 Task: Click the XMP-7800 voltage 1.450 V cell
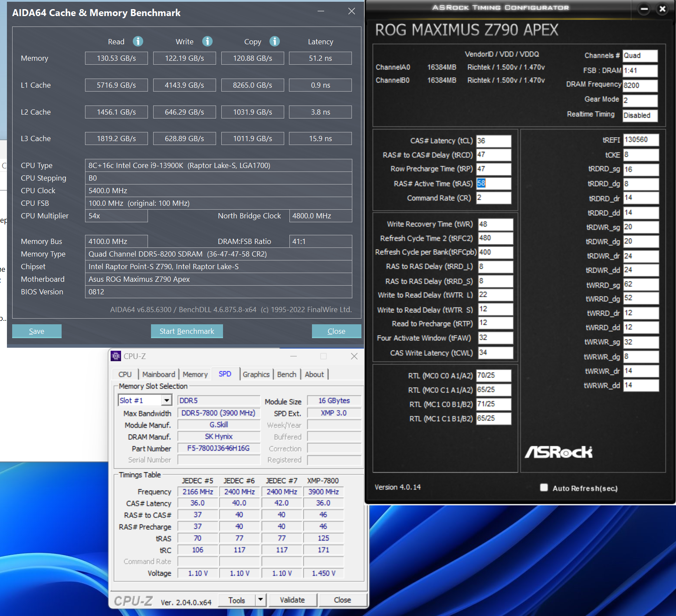[x=324, y=573]
